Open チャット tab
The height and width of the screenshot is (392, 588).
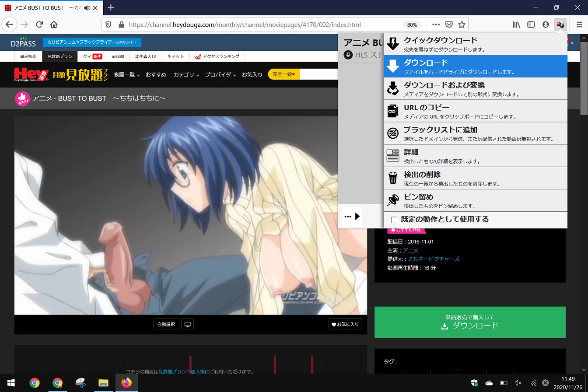[x=175, y=56]
